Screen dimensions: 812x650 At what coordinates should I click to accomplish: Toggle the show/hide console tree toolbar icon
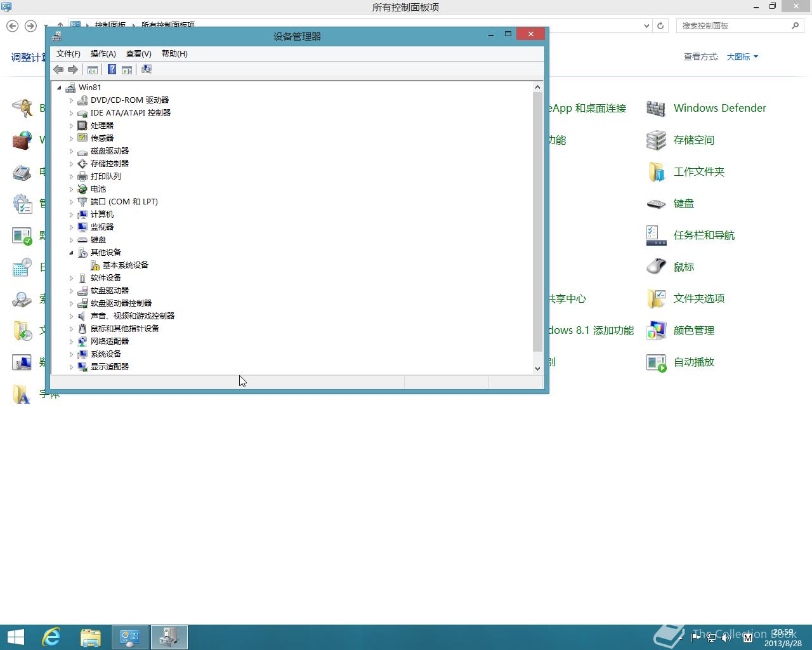[x=93, y=69]
